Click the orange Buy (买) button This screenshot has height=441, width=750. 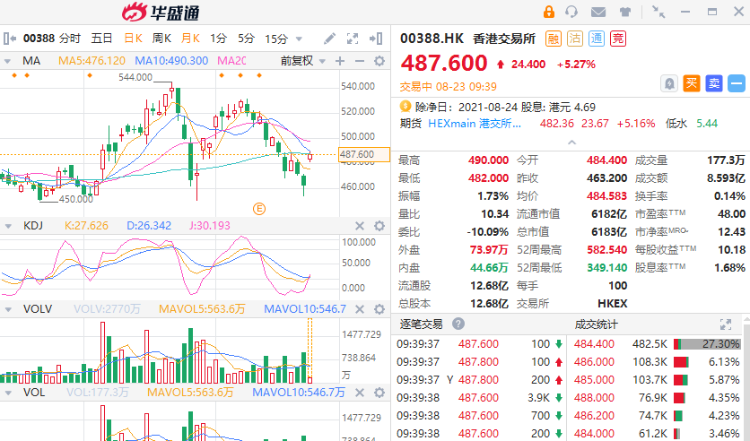(692, 84)
